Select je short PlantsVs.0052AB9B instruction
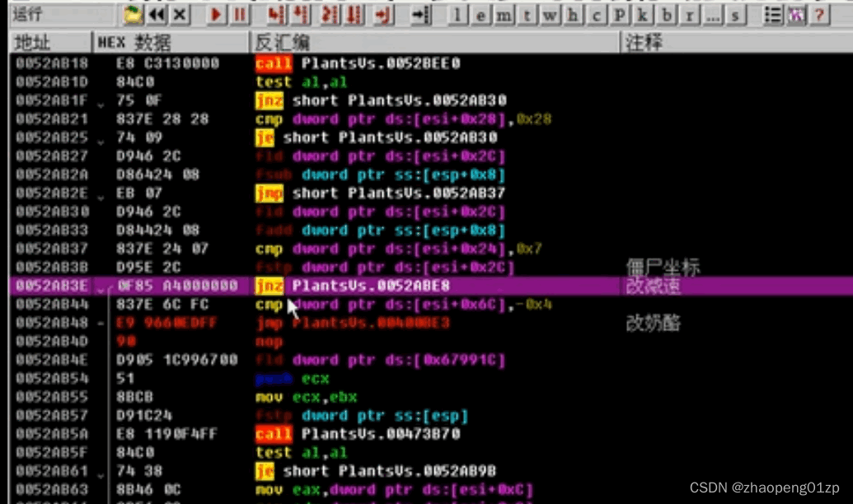Image resolution: width=853 pixels, height=504 pixels. (376, 471)
